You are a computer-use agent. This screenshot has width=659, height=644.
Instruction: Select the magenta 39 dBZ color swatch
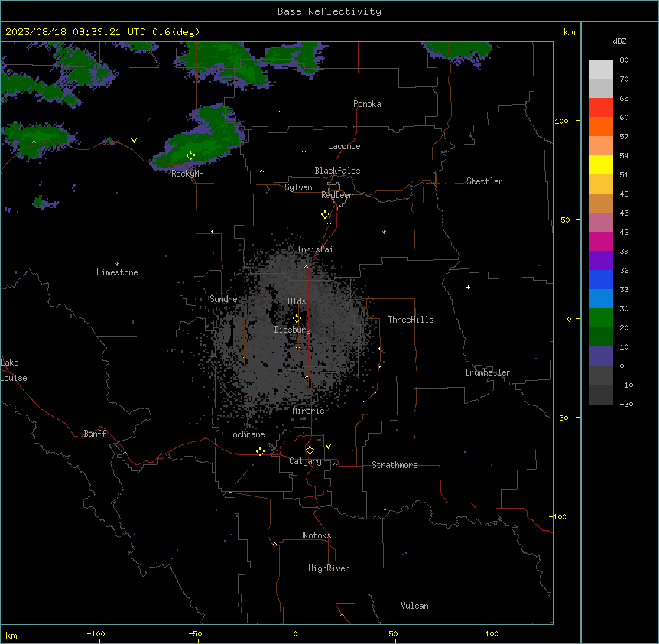click(x=601, y=241)
